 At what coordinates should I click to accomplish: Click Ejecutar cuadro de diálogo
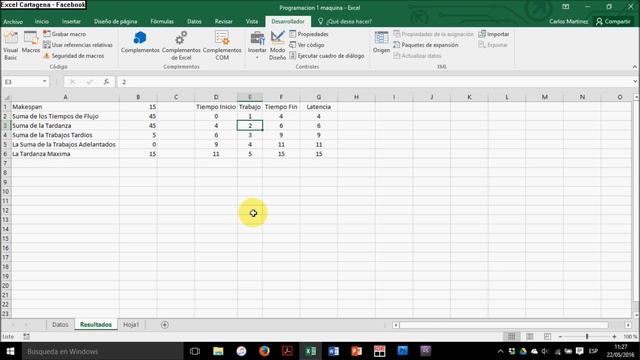coord(327,56)
